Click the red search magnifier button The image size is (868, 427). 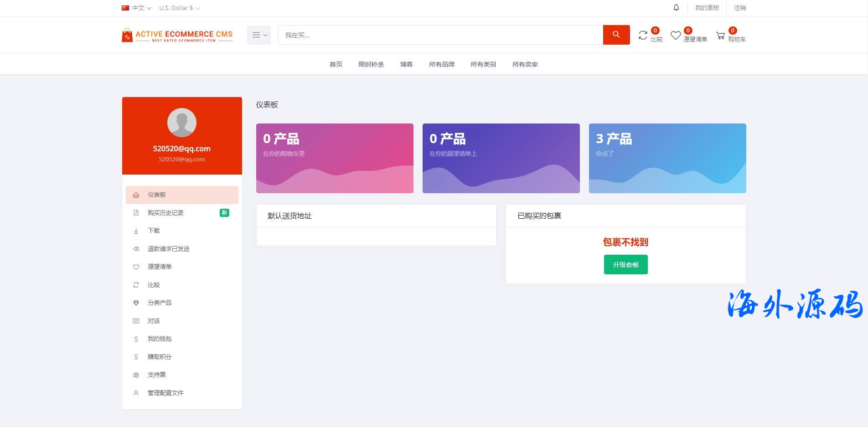click(616, 35)
